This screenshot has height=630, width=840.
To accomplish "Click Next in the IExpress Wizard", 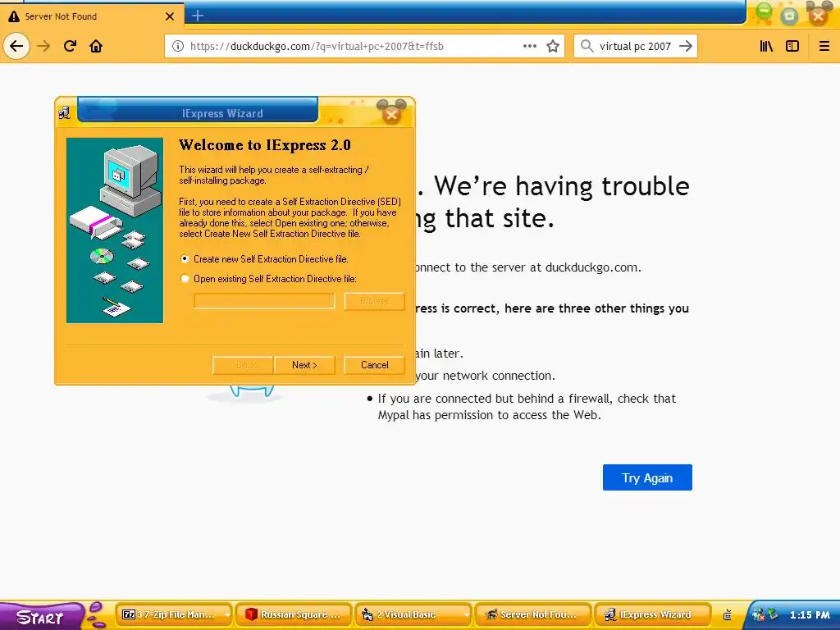I will point(304,365).
